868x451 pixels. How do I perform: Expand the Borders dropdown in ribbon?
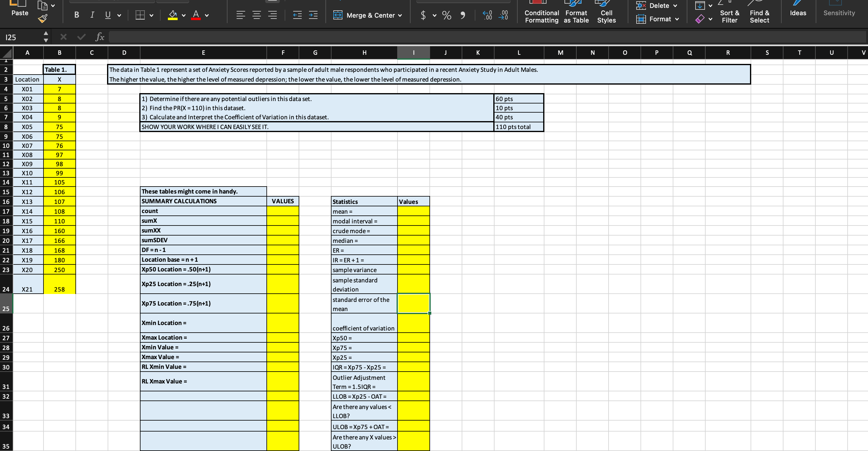[151, 15]
